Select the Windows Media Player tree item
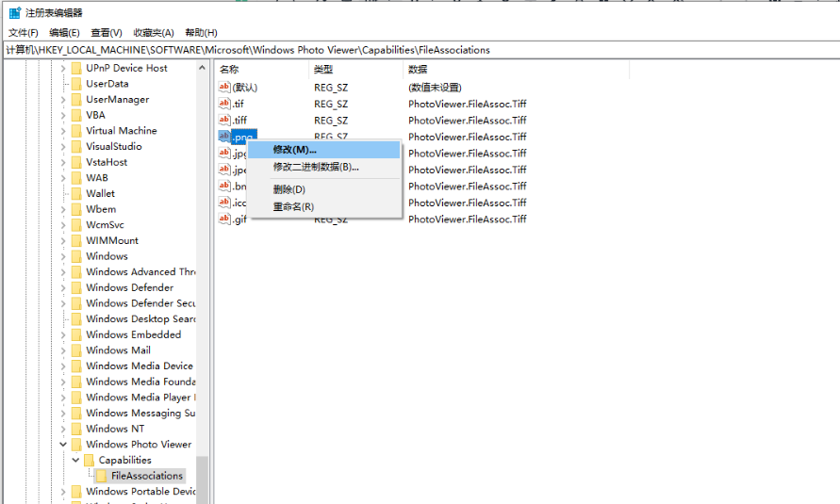 (140, 398)
